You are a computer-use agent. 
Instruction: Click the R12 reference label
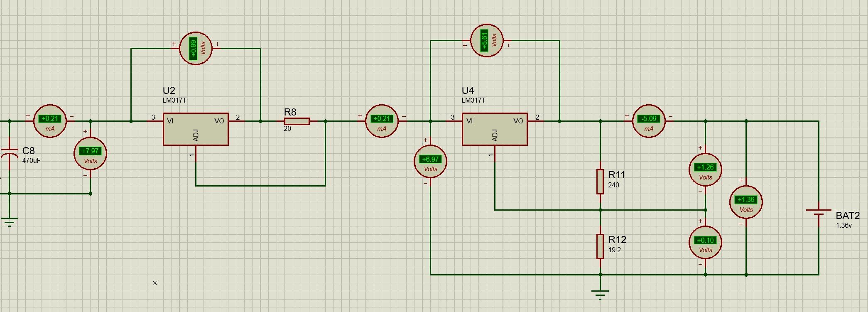tap(617, 240)
